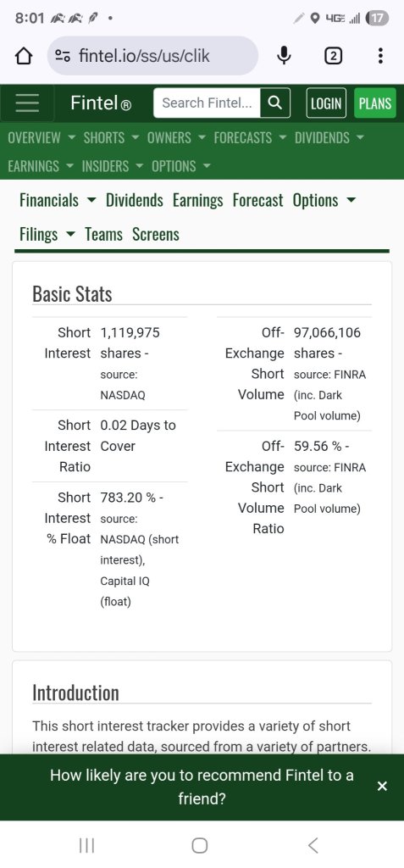Tap the voice search microphone icon
Image resolution: width=404 pixels, height=868 pixels.
pyautogui.click(x=284, y=55)
